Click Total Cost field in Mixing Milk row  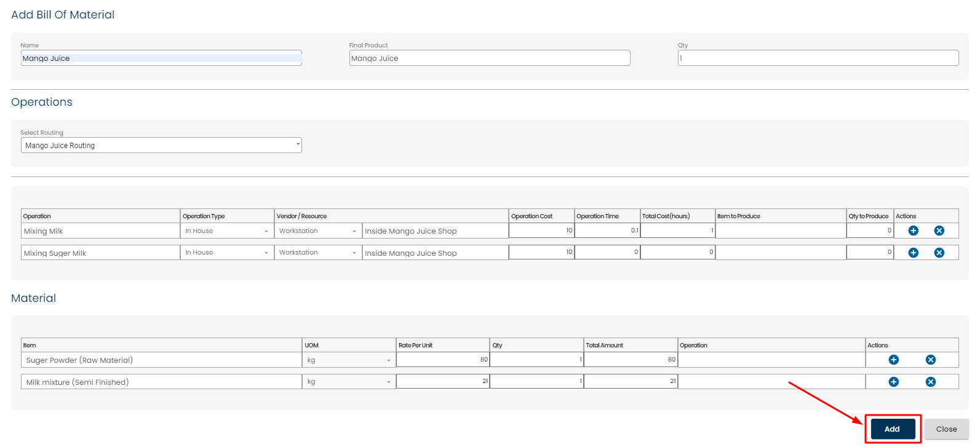(677, 231)
